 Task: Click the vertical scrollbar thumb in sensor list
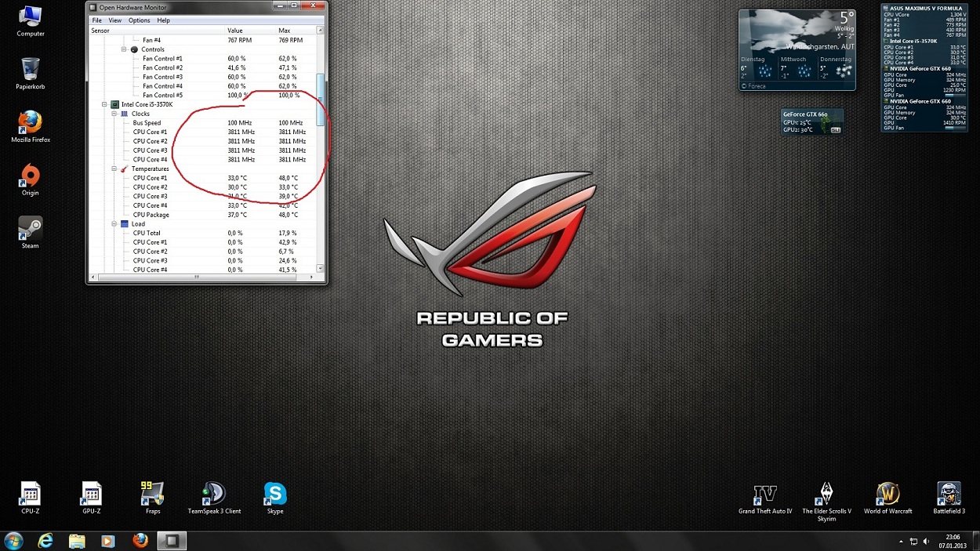click(x=320, y=100)
